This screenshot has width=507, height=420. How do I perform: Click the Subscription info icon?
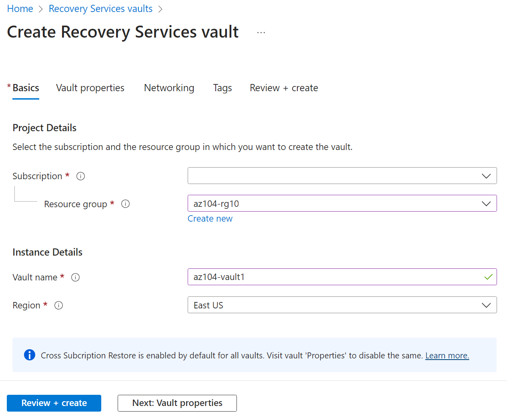80,176
